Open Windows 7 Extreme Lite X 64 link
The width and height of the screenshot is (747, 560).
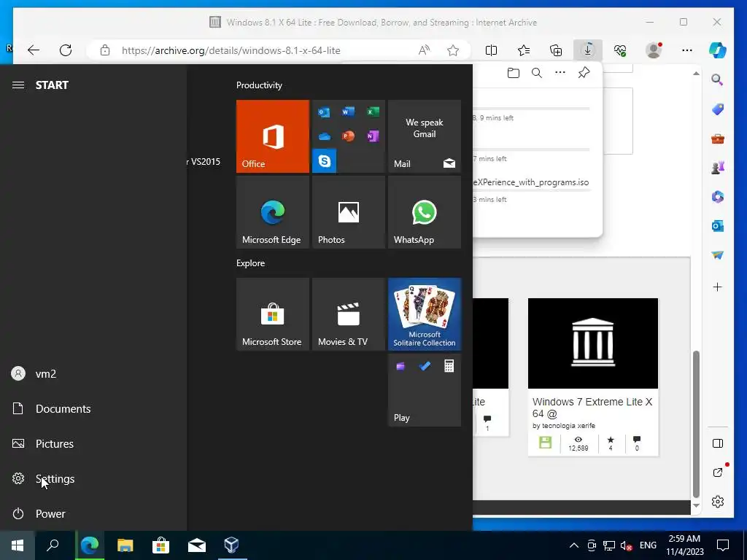click(x=592, y=408)
